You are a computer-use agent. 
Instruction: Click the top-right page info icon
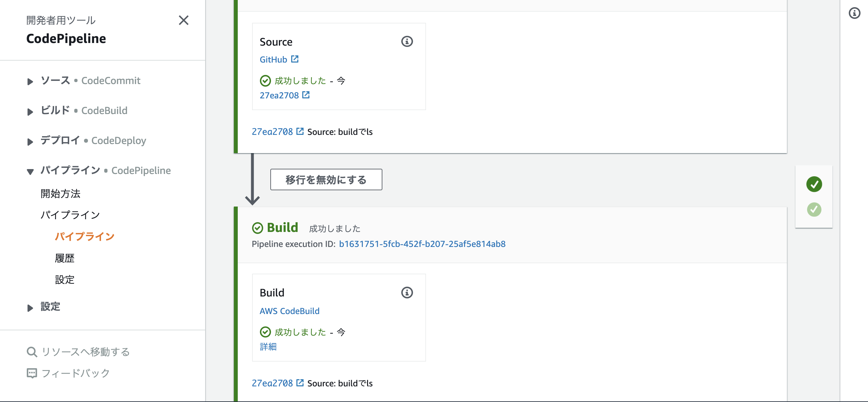pos(854,13)
